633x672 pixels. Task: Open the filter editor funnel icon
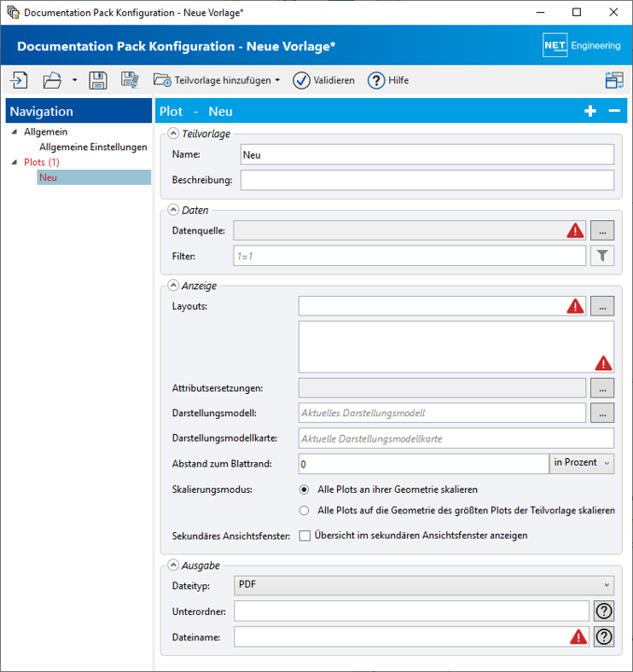point(602,256)
